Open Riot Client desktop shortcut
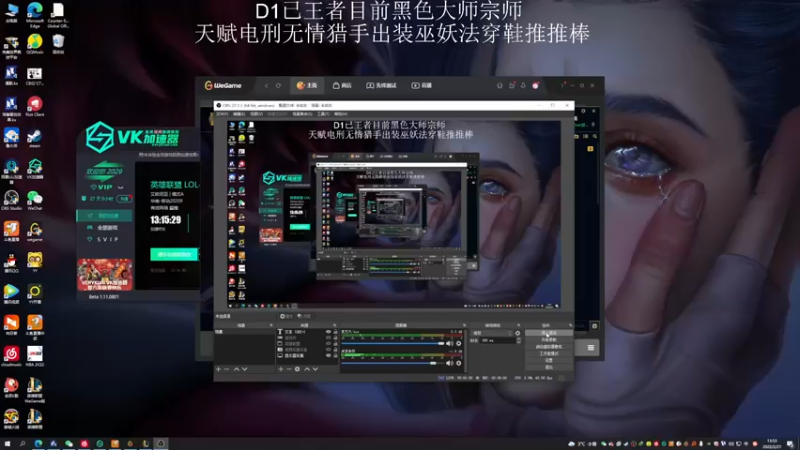This screenshot has height=450, width=800. 35,106
